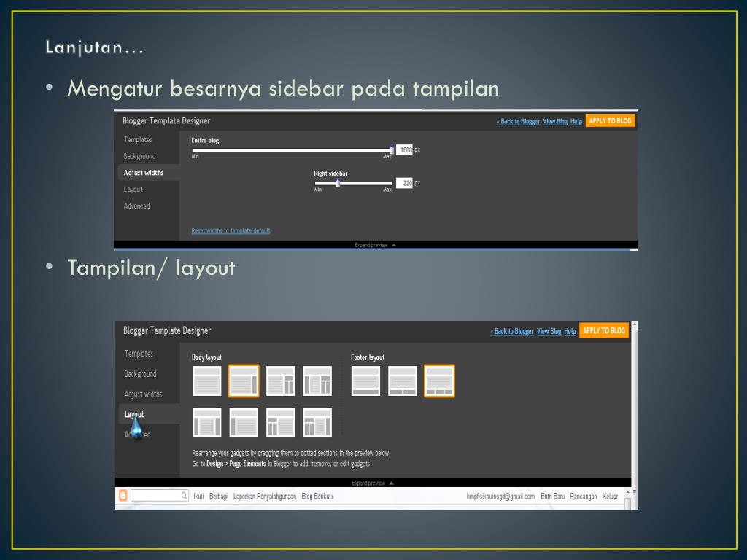Select Layout tab in lower designer
This screenshot has width=747, height=560.
[134, 415]
